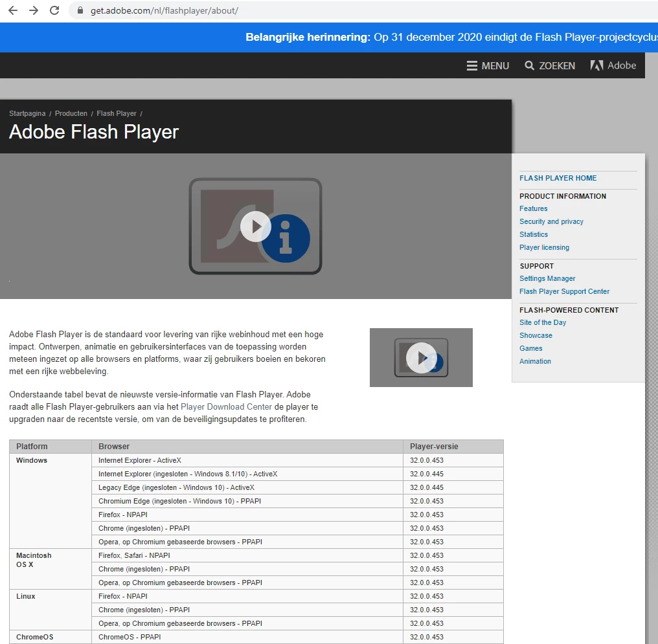658x644 pixels.
Task: Open Flash Player Home sidebar link
Action: (x=558, y=178)
